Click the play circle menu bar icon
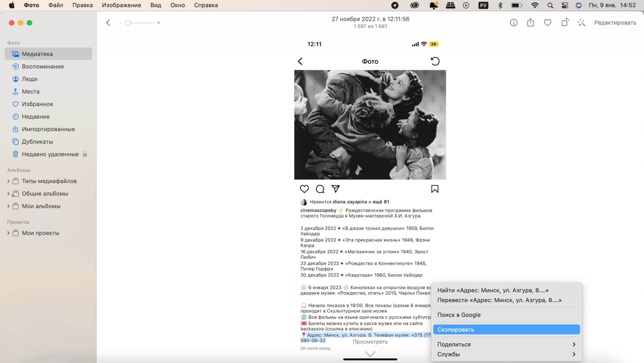644x363 pixels. (466, 5)
